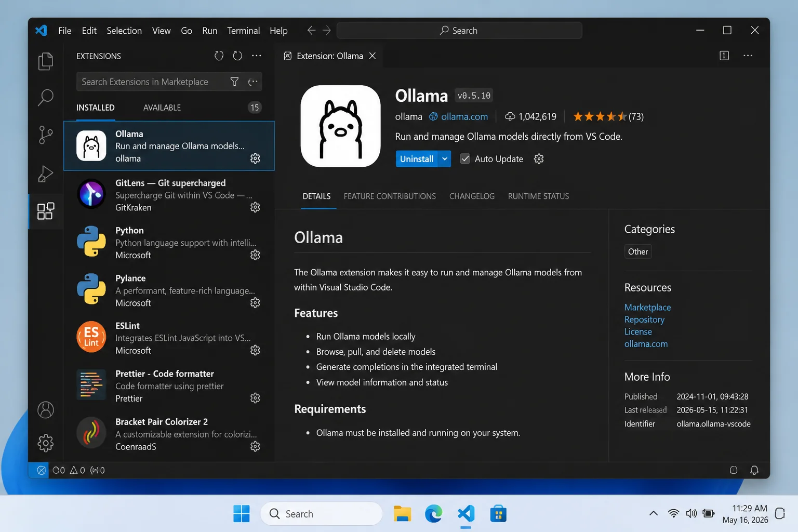The height and width of the screenshot is (532, 798).
Task: Open the Accounts menu icon
Action: coord(46,410)
